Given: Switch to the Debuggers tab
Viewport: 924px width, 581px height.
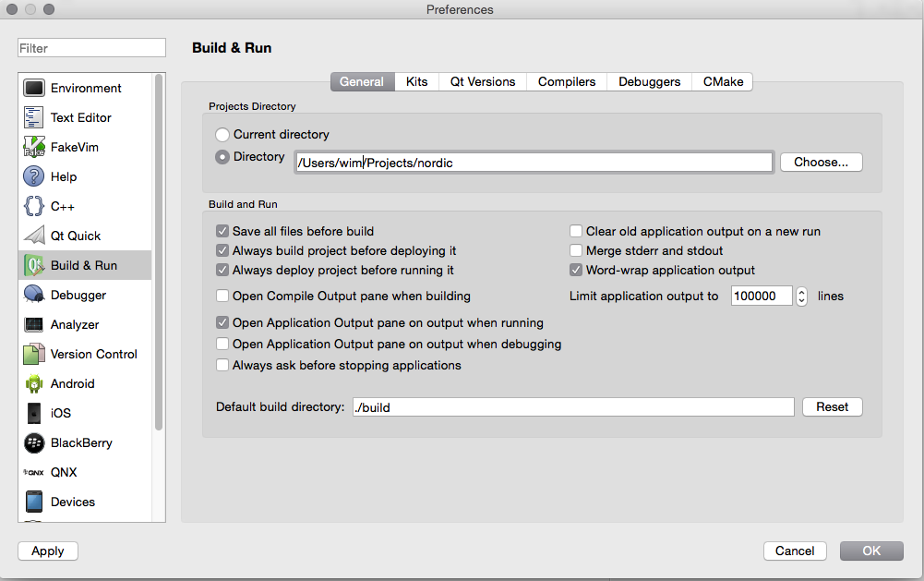Looking at the screenshot, I should (x=650, y=82).
